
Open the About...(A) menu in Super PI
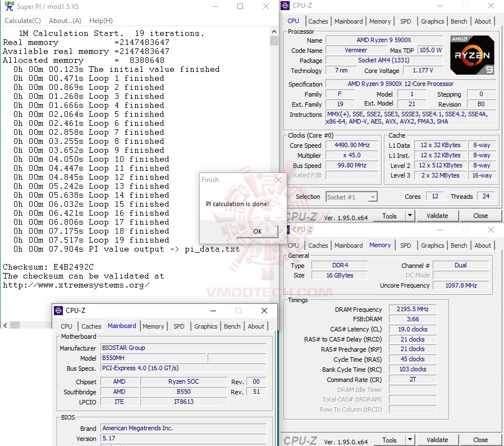click(x=65, y=21)
